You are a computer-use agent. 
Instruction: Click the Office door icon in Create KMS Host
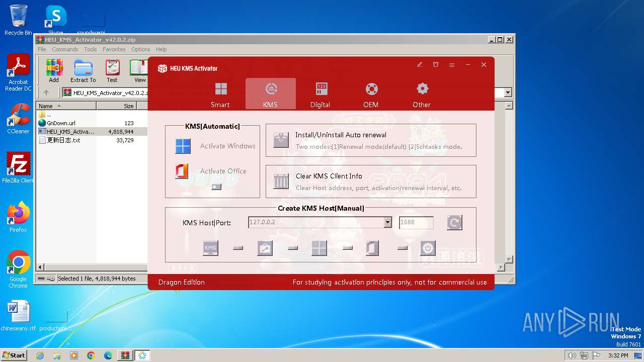coord(372,248)
